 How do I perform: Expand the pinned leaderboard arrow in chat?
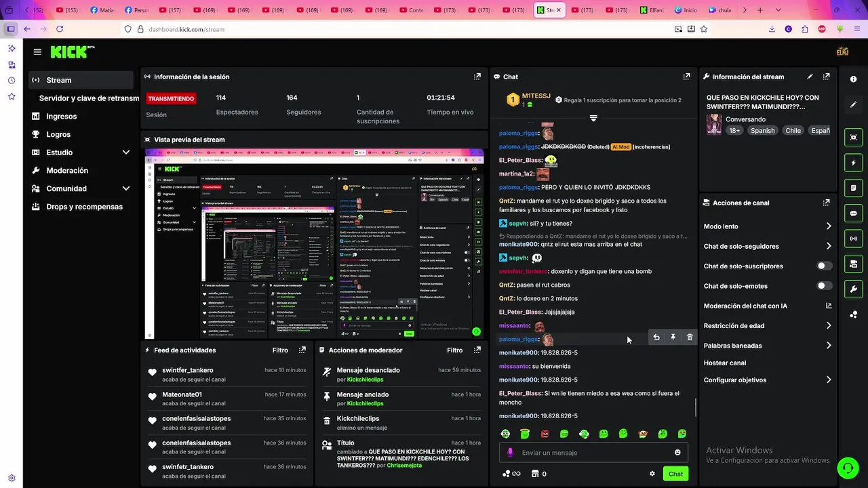(593, 118)
